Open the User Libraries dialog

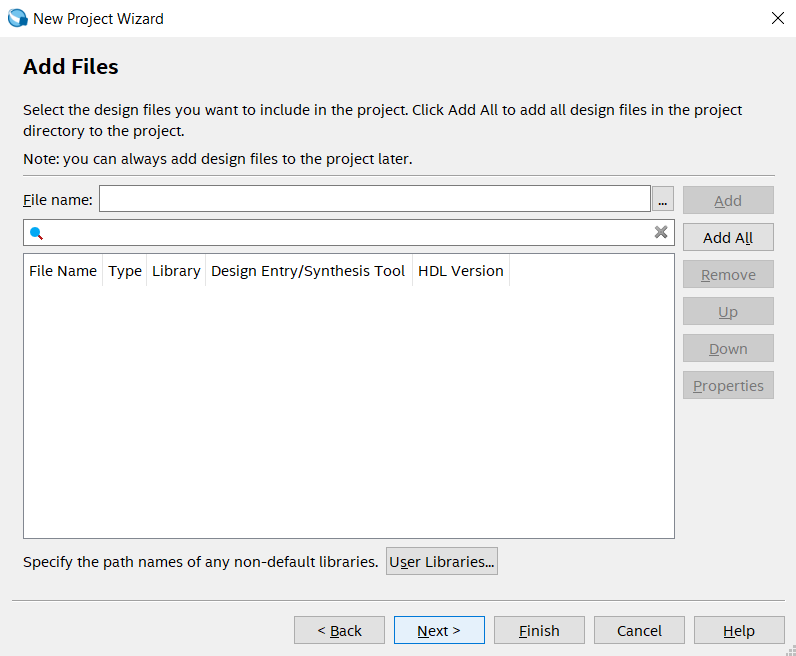(x=441, y=562)
